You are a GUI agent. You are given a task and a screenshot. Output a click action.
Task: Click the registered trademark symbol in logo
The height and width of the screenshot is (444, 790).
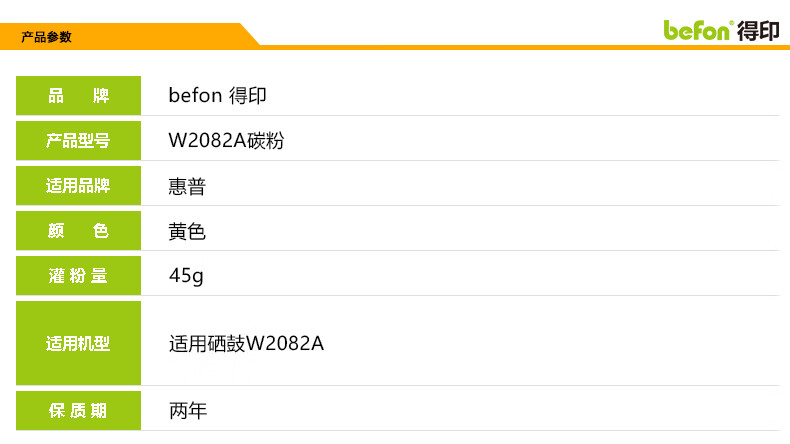coord(733,22)
